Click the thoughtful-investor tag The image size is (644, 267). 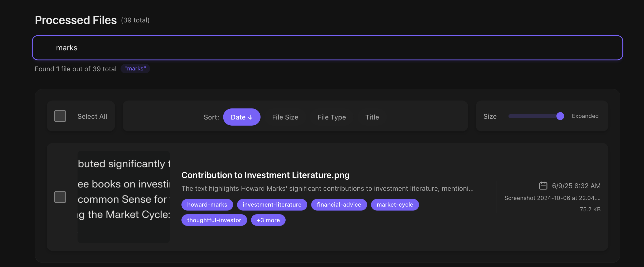[214, 220]
